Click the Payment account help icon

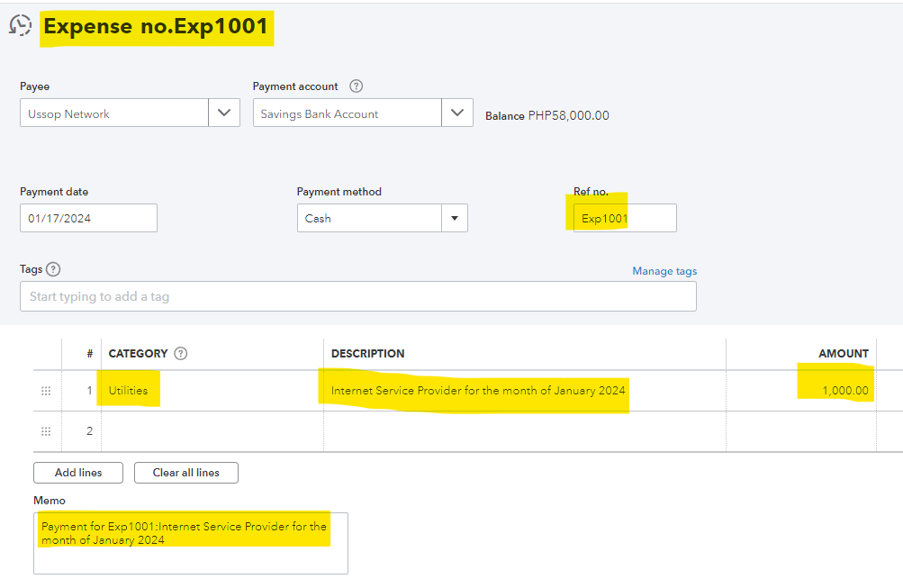[356, 86]
